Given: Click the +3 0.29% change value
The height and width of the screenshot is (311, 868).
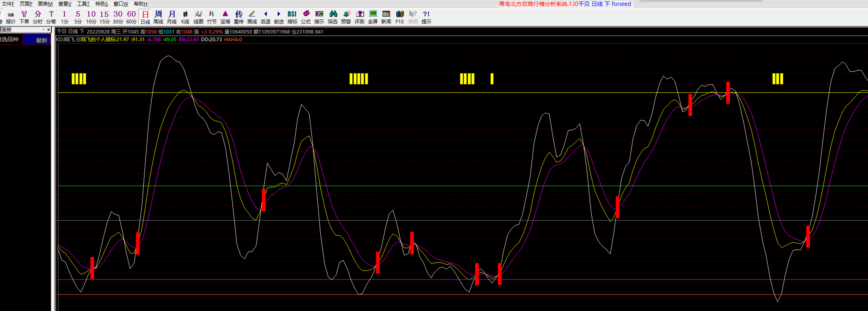Looking at the screenshot, I should point(212,32).
